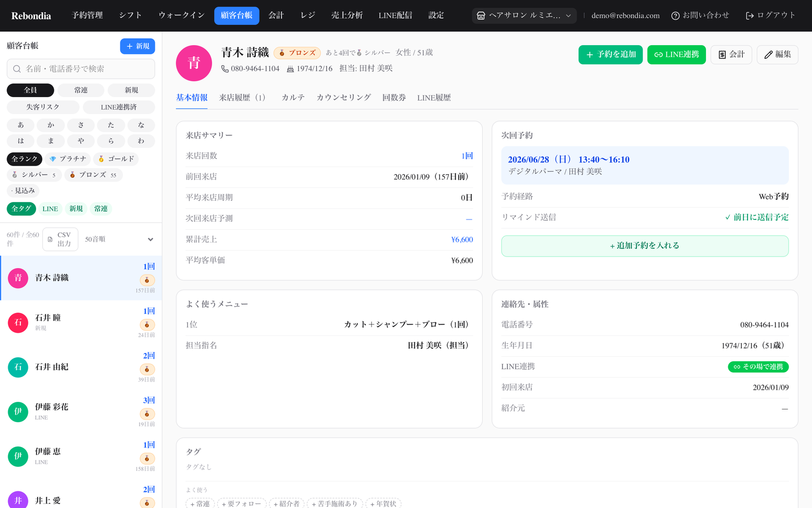Screen dimensions: 812x508
Task: Open the シフト menu
Action: (x=130, y=15)
